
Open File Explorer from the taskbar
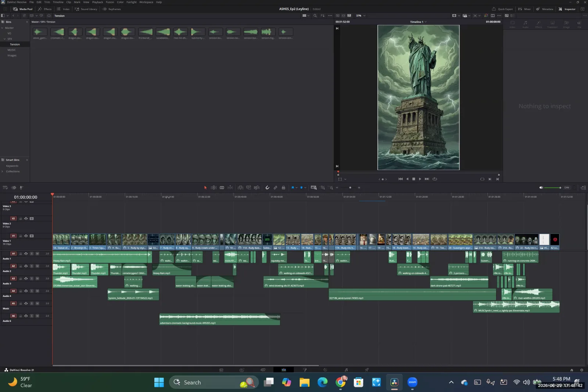coord(304,382)
